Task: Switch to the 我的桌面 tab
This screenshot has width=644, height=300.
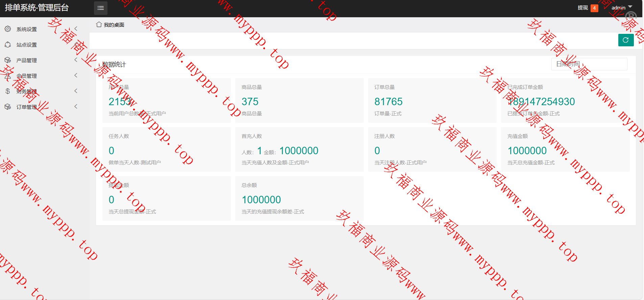Action: point(114,25)
